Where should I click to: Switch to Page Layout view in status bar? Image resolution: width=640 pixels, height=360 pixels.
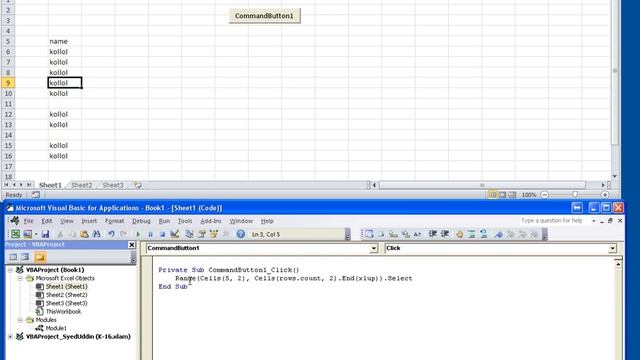click(x=503, y=195)
